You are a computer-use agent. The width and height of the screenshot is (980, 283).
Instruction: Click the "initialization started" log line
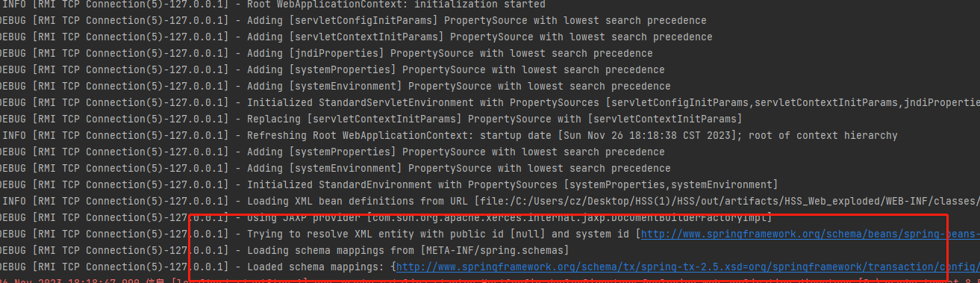click(x=490, y=4)
